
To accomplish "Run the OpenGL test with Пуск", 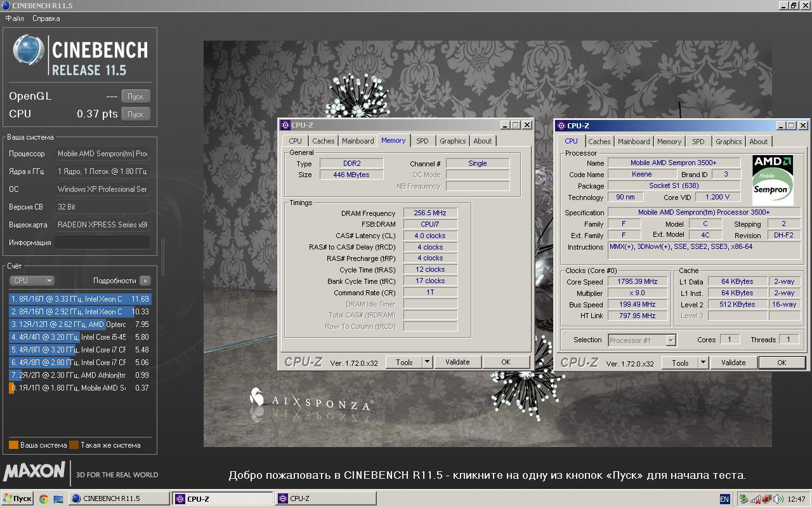I will pyautogui.click(x=136, y=97).
